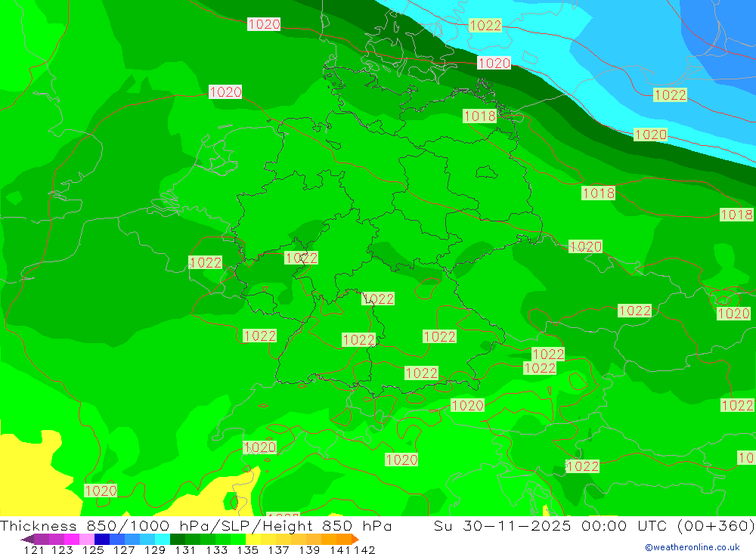Viewport: 756px width, 554px height.
Task: Click the orange right arrow ending the legend
Action: [355, 539]
